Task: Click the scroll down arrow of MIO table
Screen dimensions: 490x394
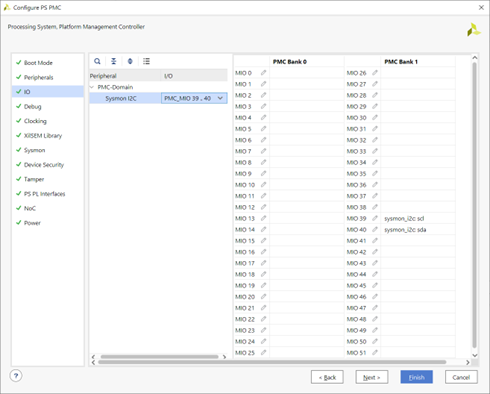Action: pos(475,355)
